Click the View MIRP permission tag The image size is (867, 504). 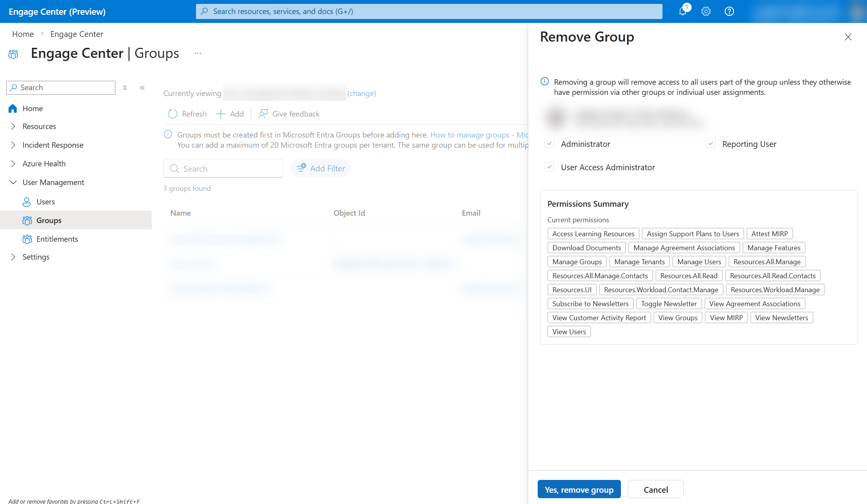[726, 317]
